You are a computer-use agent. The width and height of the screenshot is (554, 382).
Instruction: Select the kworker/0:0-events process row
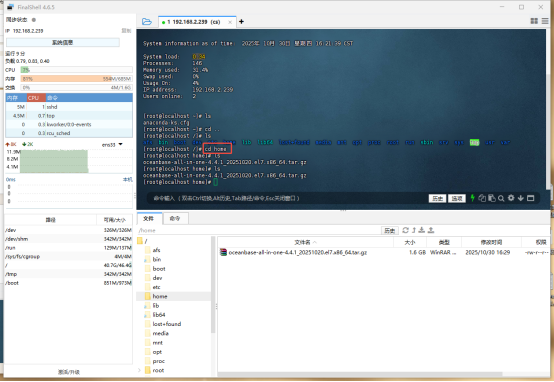[x=69, y=124]
